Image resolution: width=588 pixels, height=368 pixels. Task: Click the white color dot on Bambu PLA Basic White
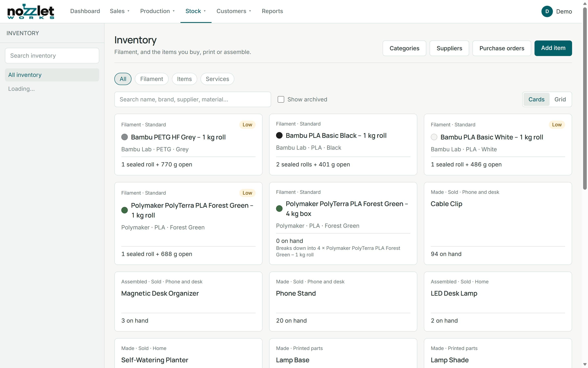[x=434, y=137]
